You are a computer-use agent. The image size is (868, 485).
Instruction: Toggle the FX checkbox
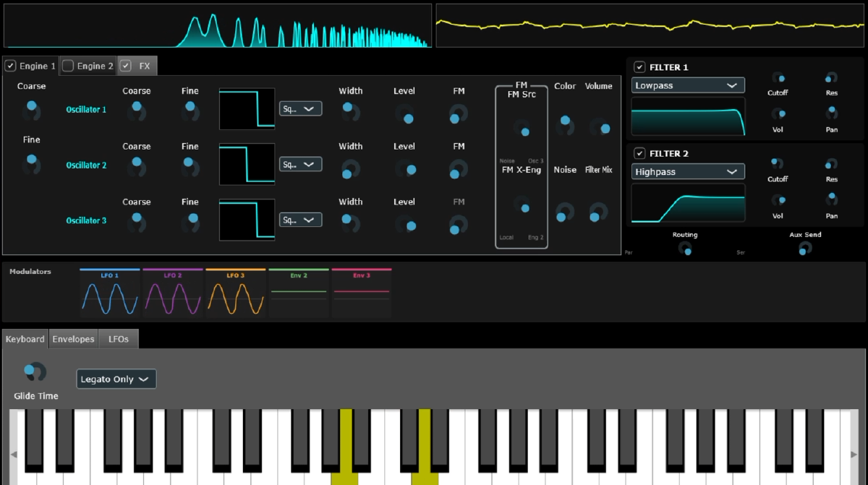click(126, 66)
